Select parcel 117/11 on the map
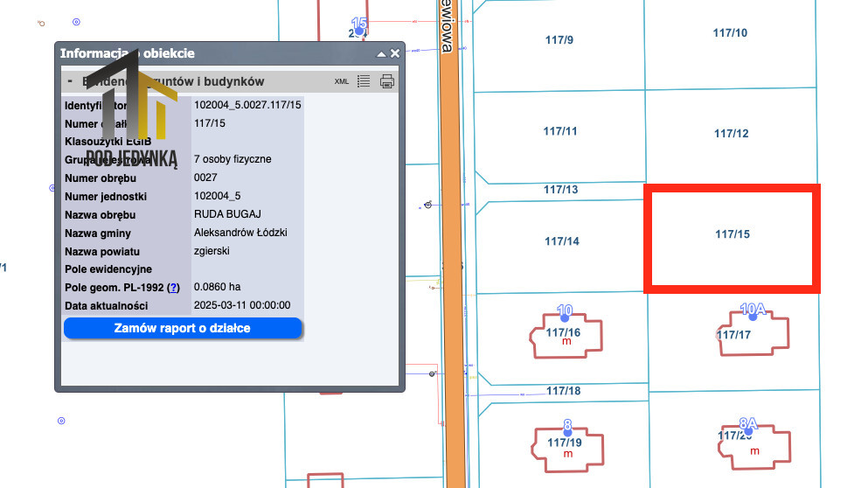 pos(560,131)
